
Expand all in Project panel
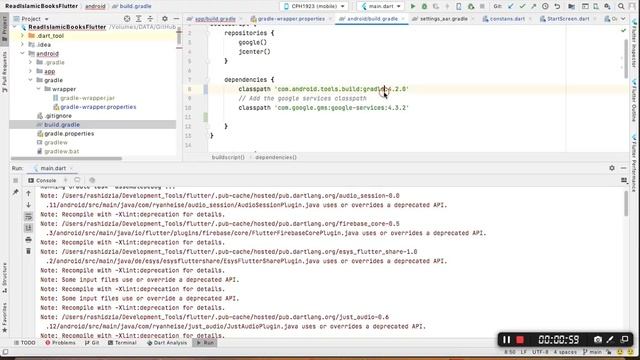(139, 19)
